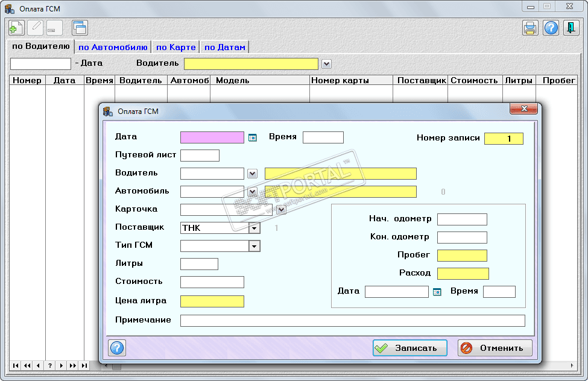
Task: Click the Поставщик column header
Action: (420, 80)
